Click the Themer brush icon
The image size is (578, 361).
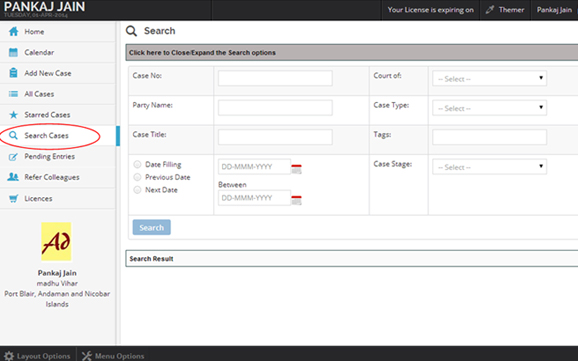(x=490, y=10)
